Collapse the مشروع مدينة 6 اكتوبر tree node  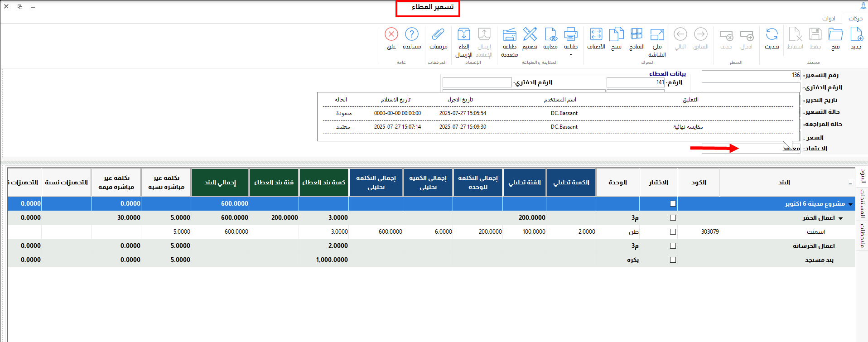[850, 204]
